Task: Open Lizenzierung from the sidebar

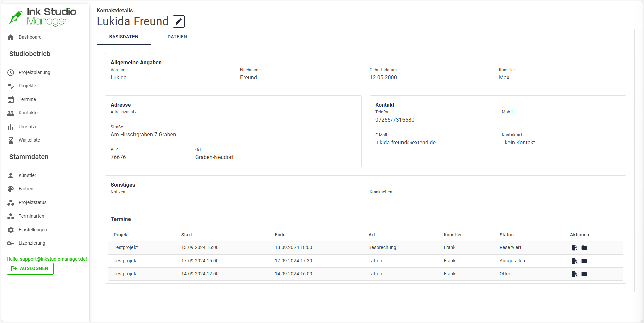Action: (x=32, y=243)
